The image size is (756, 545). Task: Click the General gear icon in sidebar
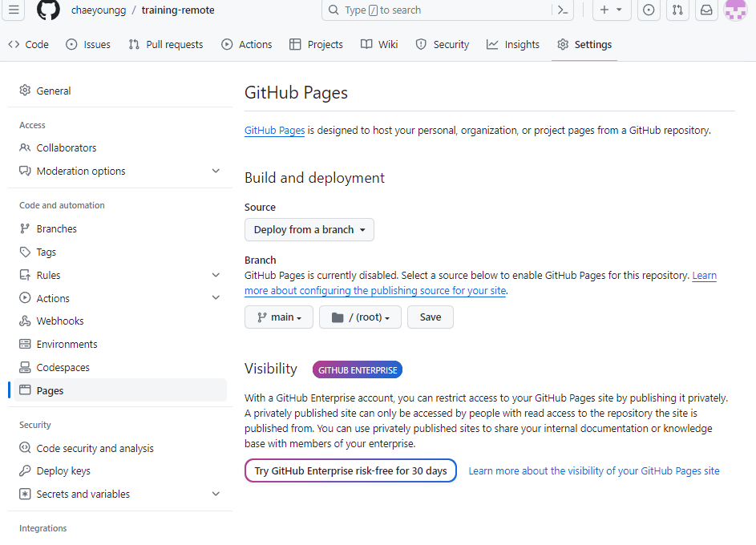(x=25, y=90)
